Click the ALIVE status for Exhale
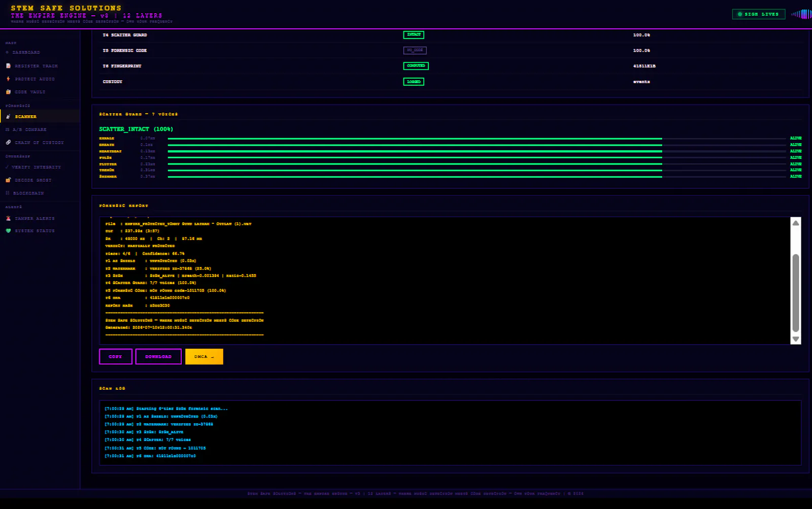Viewport: 812px width, 509px height. (796, 138)
